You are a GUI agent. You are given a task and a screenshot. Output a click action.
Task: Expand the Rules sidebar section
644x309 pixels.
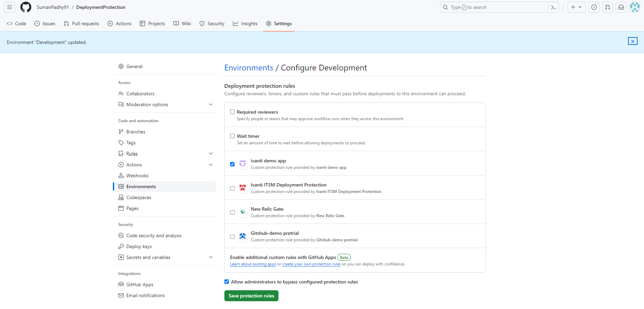click(x=211, y=153)
